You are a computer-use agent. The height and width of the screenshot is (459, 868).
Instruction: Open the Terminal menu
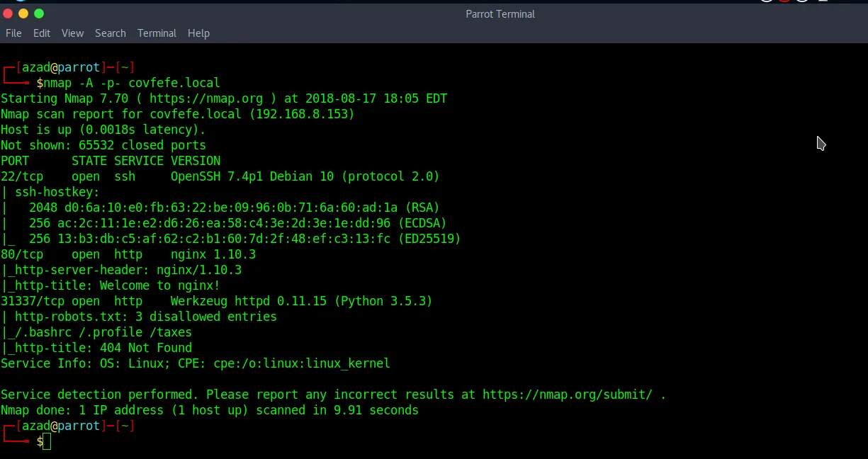(x=157, y=33)
